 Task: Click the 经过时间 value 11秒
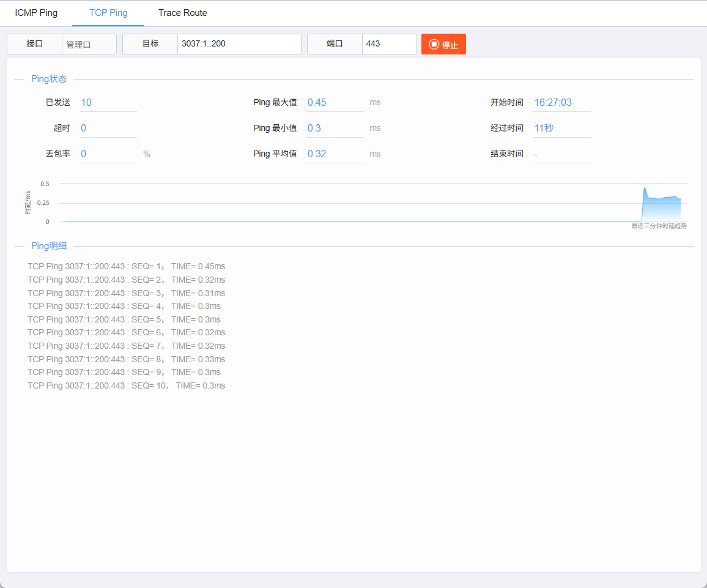[544, 128]
